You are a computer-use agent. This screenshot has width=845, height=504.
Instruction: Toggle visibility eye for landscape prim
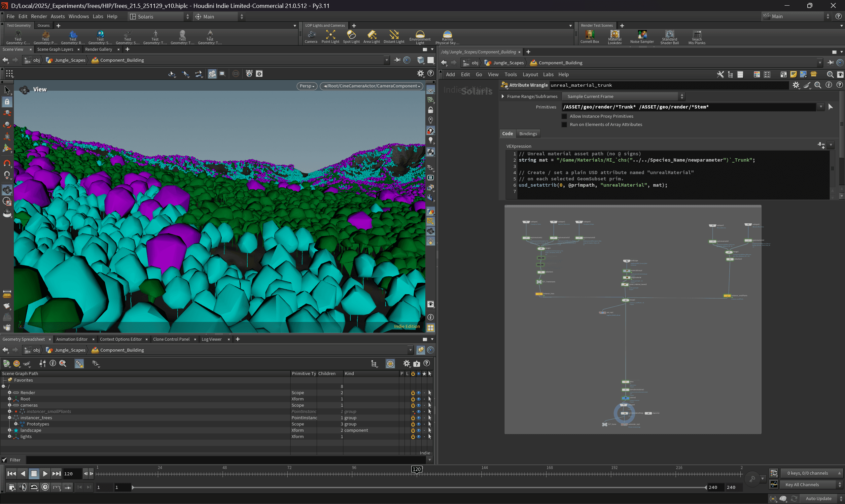pos(418,430)
